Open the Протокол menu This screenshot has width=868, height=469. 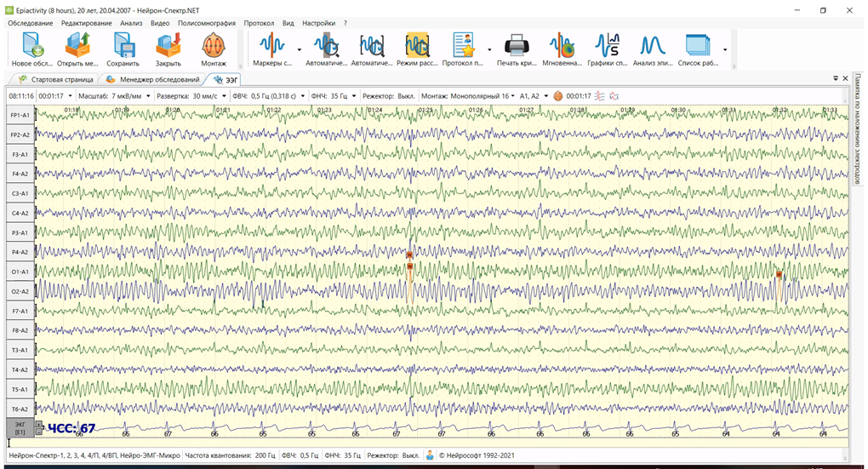pyautogui.click(x=259, y=23)
